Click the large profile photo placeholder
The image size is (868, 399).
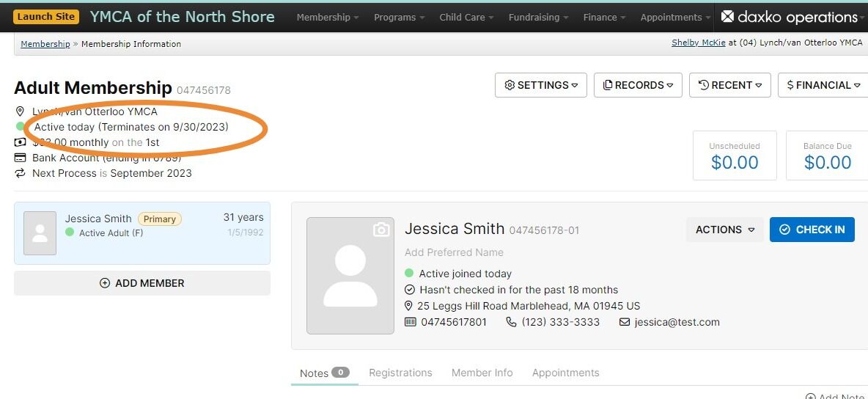[350, 276]
